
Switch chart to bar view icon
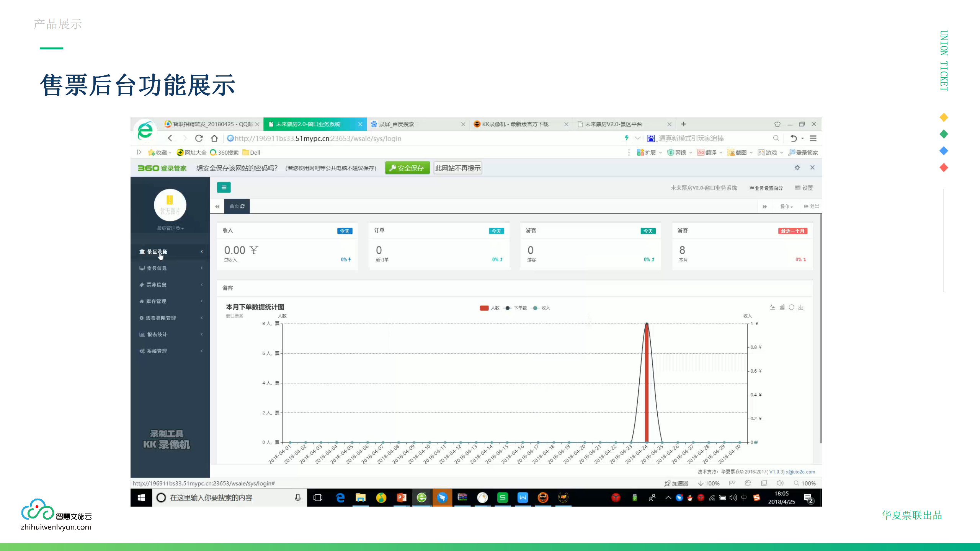782,307
